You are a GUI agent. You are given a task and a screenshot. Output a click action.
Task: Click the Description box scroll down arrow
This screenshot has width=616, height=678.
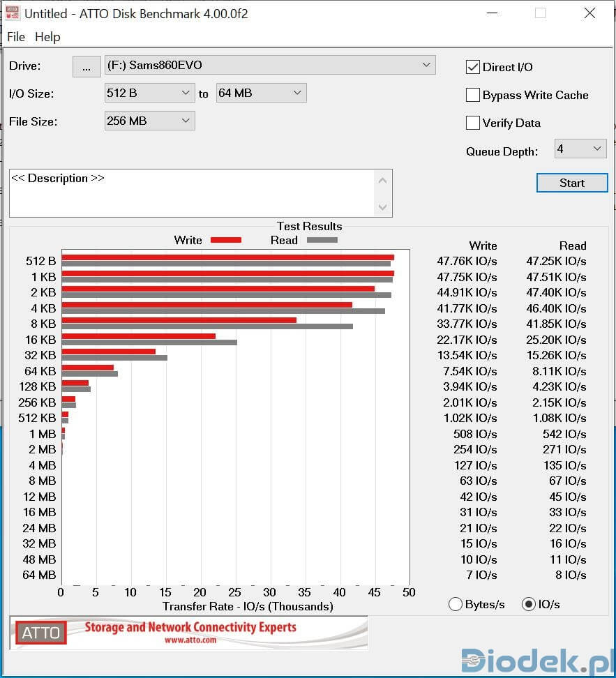[x=382, y=207]
